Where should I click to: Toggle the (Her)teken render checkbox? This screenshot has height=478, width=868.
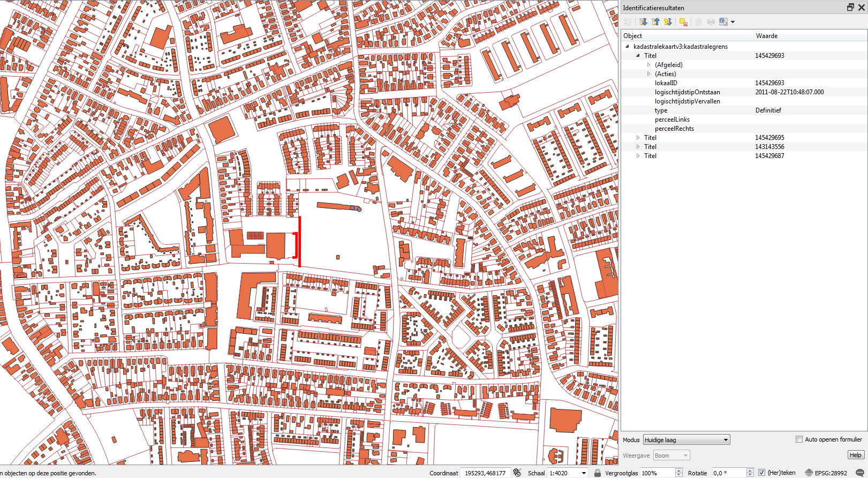click(761, 473)
